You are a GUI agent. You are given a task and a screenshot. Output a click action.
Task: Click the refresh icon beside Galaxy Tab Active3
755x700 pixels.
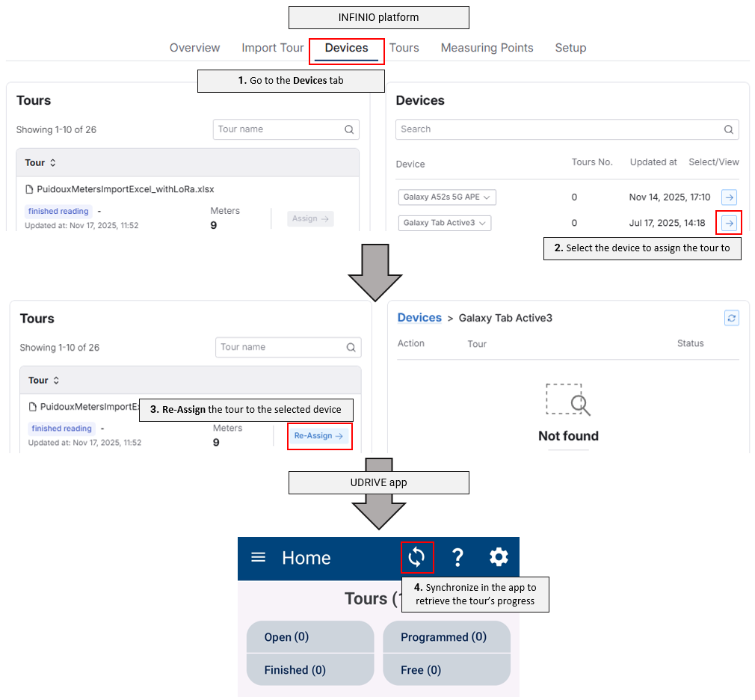pos(732,318)
